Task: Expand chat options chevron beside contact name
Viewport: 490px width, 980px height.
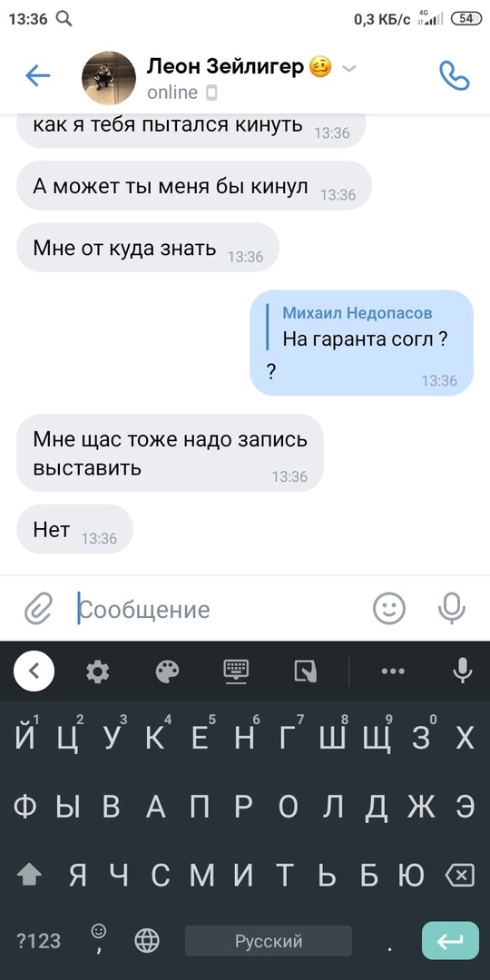Action: [349, 68]
